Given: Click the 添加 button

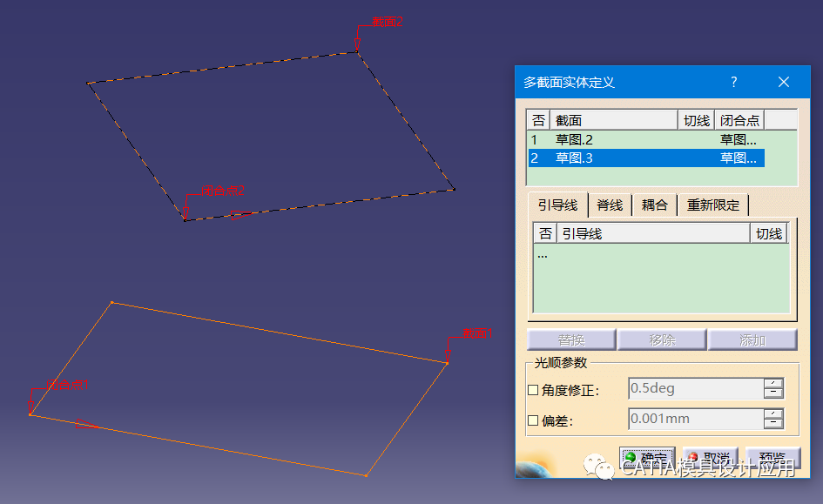Looking at the screenshot, I should click(x=752, y=339).
